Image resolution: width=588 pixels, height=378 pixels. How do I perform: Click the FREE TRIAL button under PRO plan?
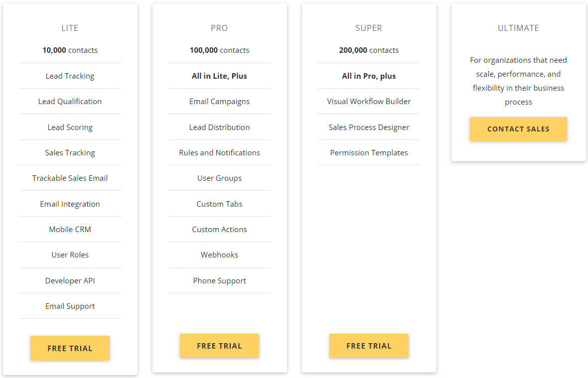point(219,345)
